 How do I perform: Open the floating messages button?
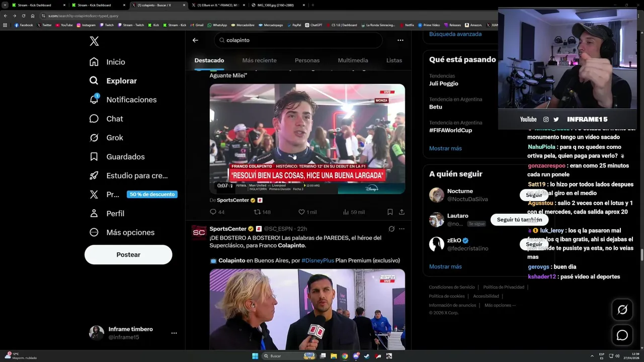tap(622, 335)
